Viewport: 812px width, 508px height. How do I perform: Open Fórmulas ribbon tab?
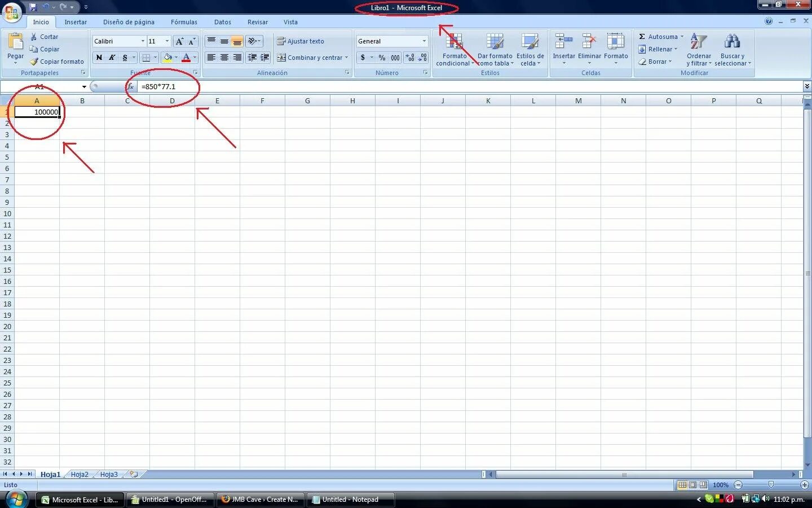tap(184, 22)
